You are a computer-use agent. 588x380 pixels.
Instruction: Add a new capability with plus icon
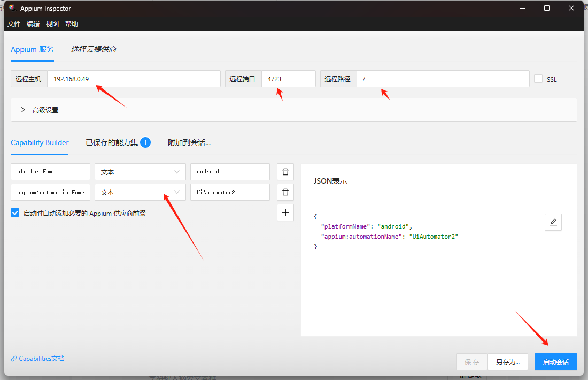(x=285, y=212)
